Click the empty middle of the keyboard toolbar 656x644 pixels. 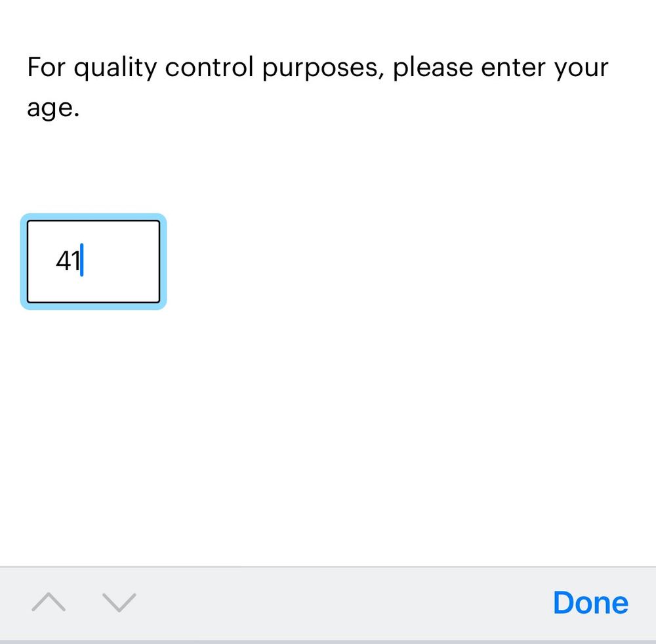343,603
